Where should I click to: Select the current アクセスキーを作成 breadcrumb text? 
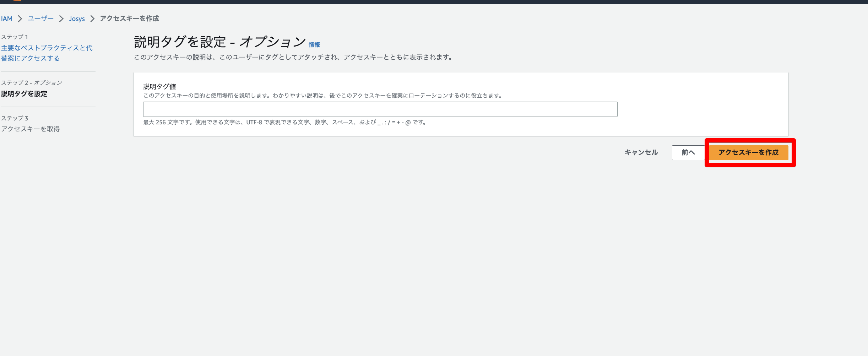pos(129,18)
